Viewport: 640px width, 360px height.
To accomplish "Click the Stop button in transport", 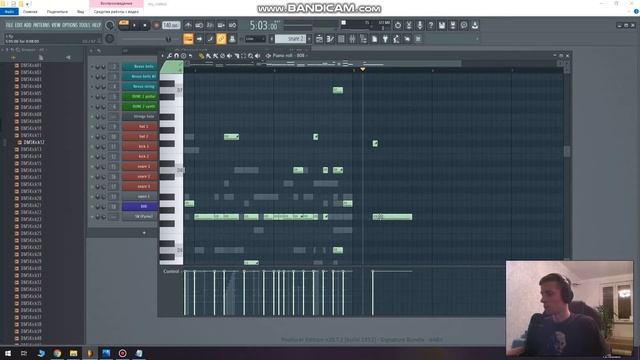I will [x=145, y=25].
